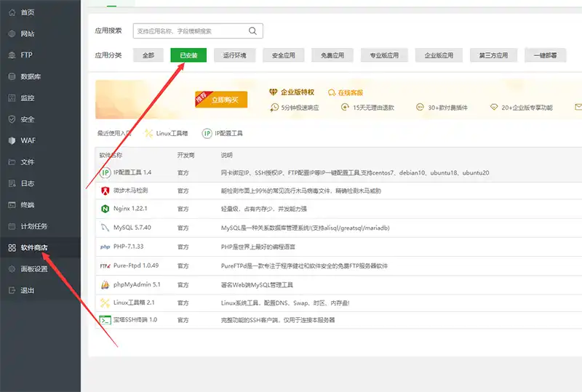
Task: Open the 在线客服 link
Action: tap(346, 92)
